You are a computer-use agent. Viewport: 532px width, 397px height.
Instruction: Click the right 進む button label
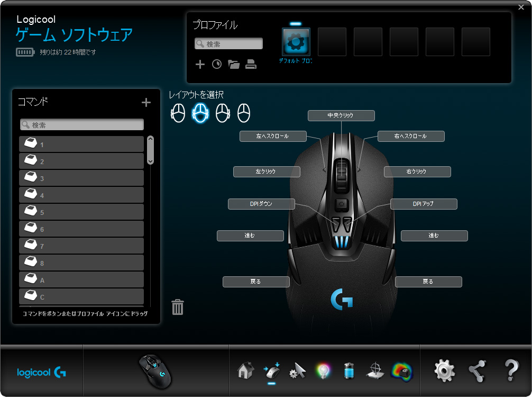pyautogui.click(x=434, y=236)
